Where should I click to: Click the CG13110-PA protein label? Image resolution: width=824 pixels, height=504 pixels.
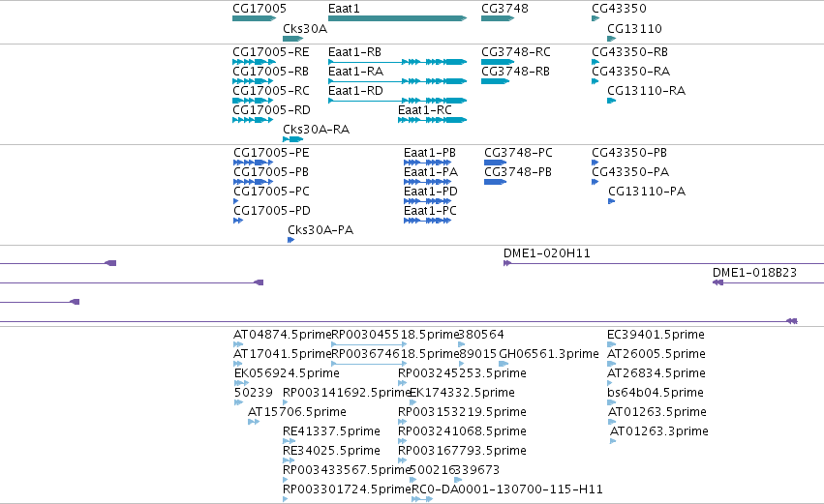click(648, 192)
